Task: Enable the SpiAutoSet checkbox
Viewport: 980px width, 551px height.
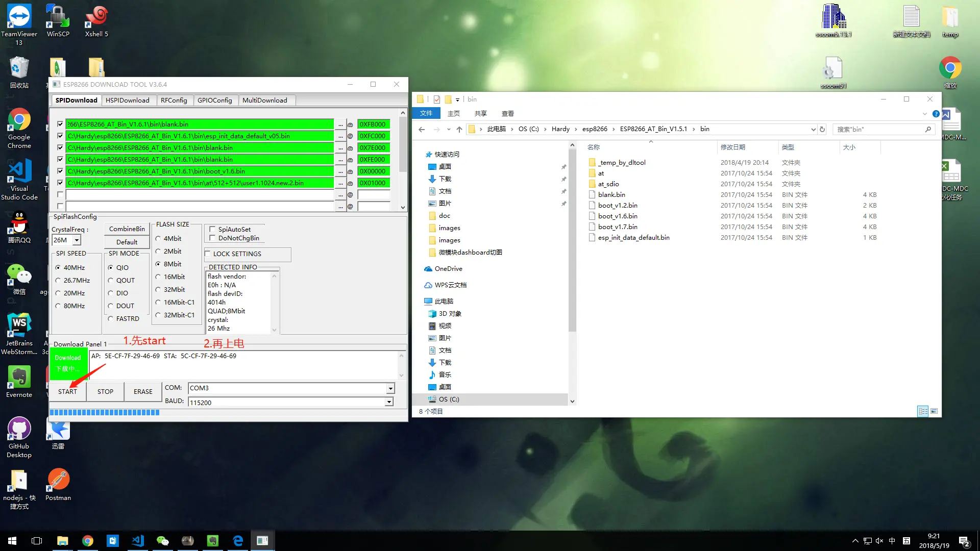Action: (212, 229)
